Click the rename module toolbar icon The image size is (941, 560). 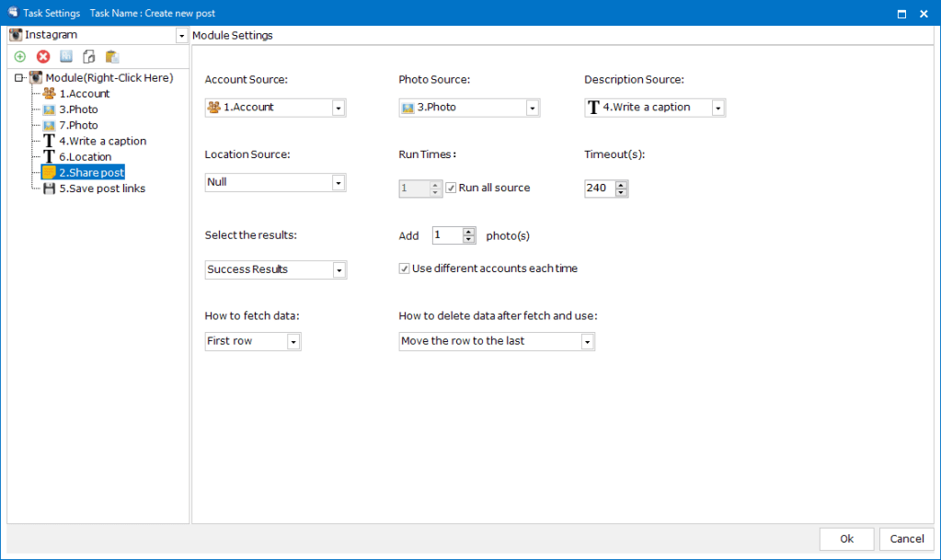click(x=66, y=57)
